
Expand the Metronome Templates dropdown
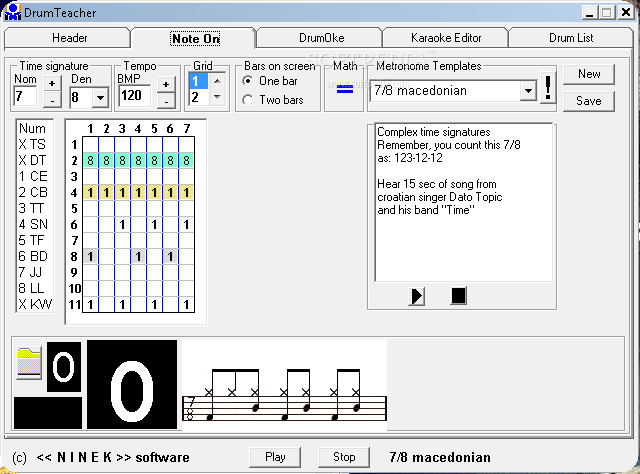point(528,91)
